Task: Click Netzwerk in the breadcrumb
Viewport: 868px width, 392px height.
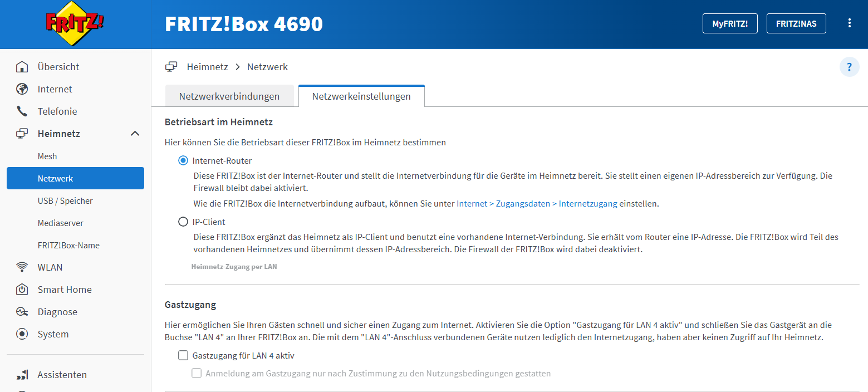Action: (x=268, y=67)
